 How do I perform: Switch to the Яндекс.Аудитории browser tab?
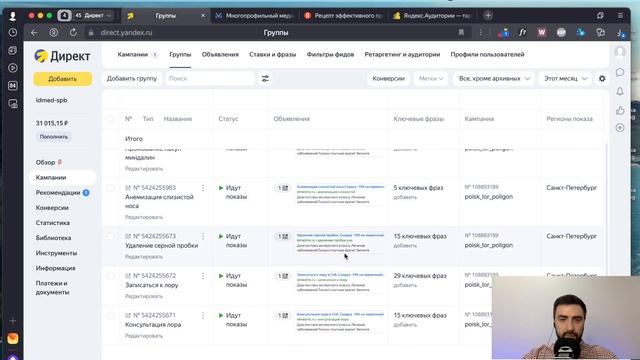point(433,16)
